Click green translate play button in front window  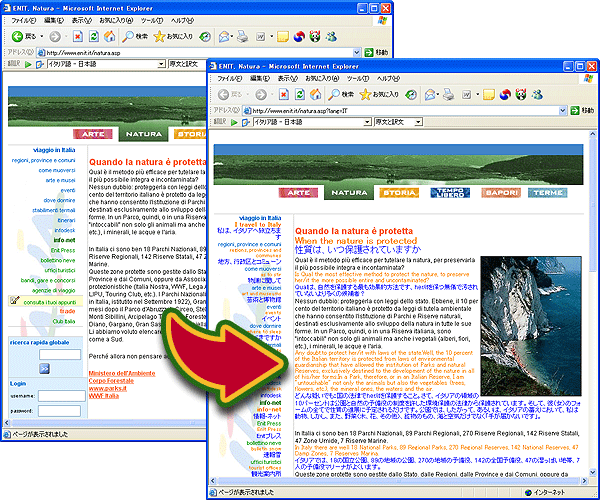click(234, 122)
